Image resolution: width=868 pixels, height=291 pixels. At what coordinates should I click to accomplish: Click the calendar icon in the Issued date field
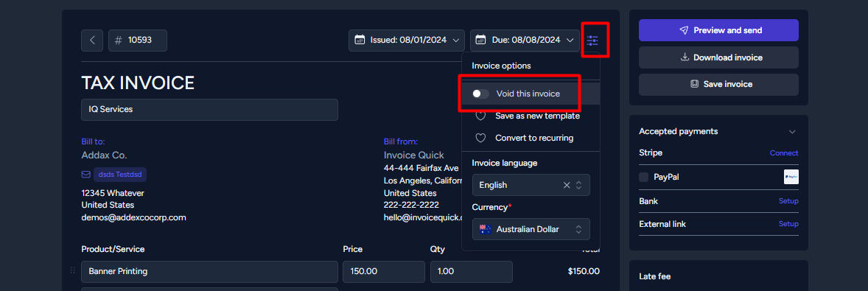[360, 40]
